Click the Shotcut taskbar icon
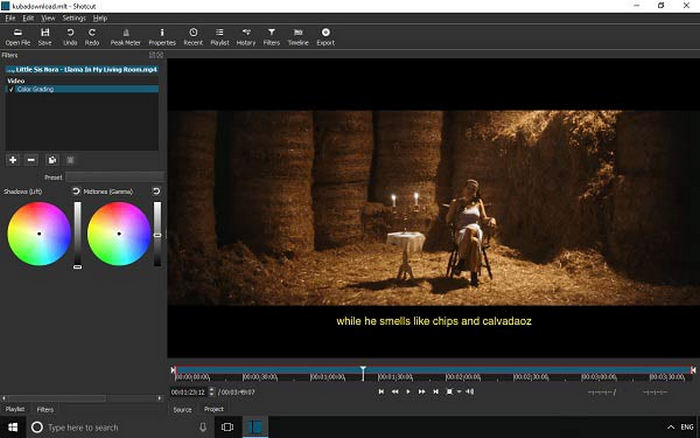 (x=255, y=427)
